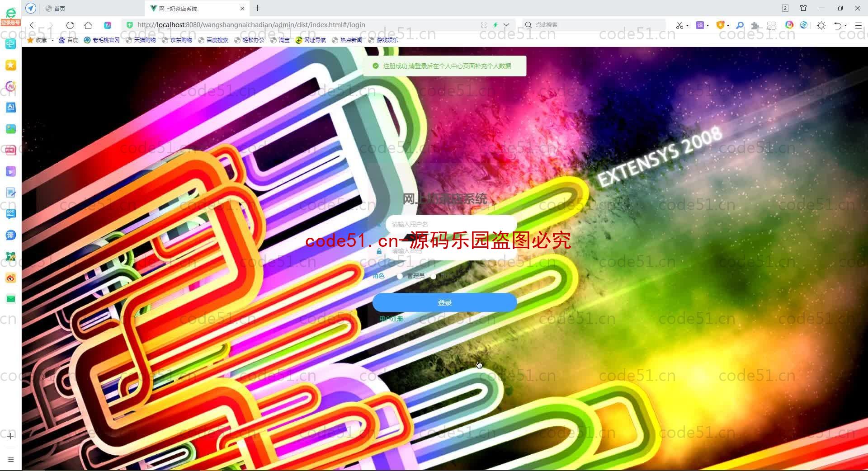
Task: Click the blue magnifier find tool
Action: click(740, 25)
